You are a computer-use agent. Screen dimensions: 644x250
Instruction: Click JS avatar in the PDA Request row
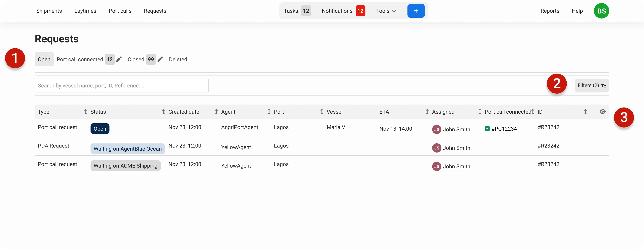click(436, 148)
